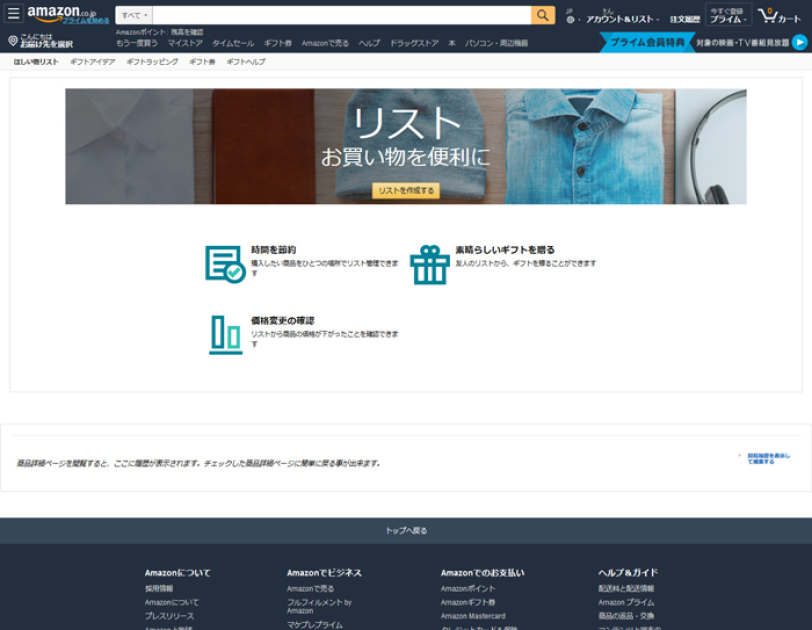Image resolution: width=812 pixels, height=630 pixels.
Task: Select the price change bar chart icon
Action: [x=226, y=334]
